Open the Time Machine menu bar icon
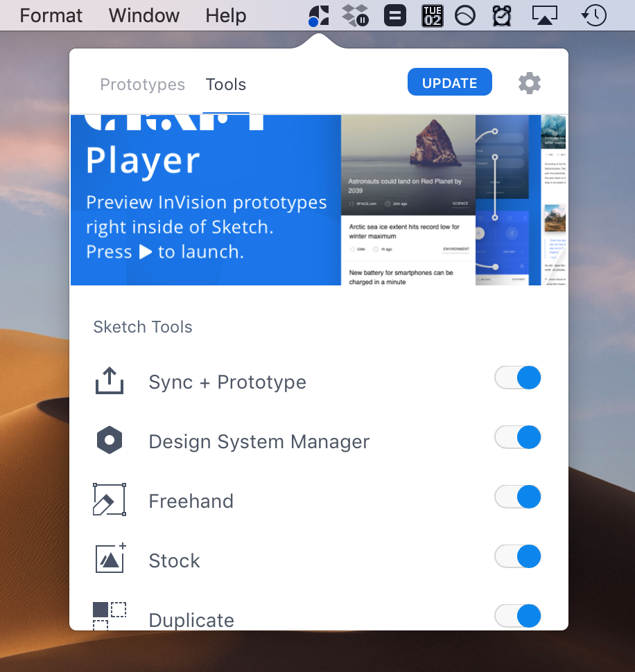635x672 pixels. click(594, 16)
